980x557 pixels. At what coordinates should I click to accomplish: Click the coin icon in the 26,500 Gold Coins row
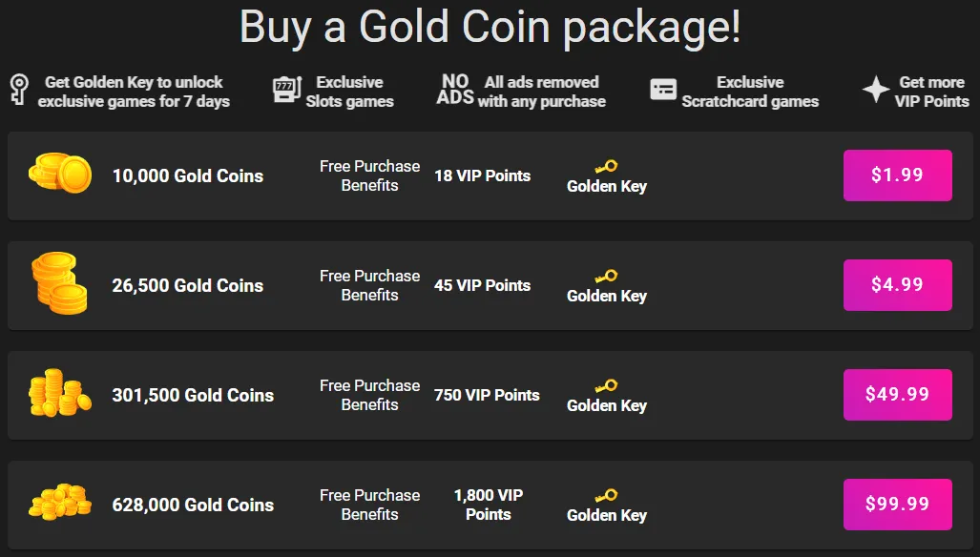coord(59,284)
